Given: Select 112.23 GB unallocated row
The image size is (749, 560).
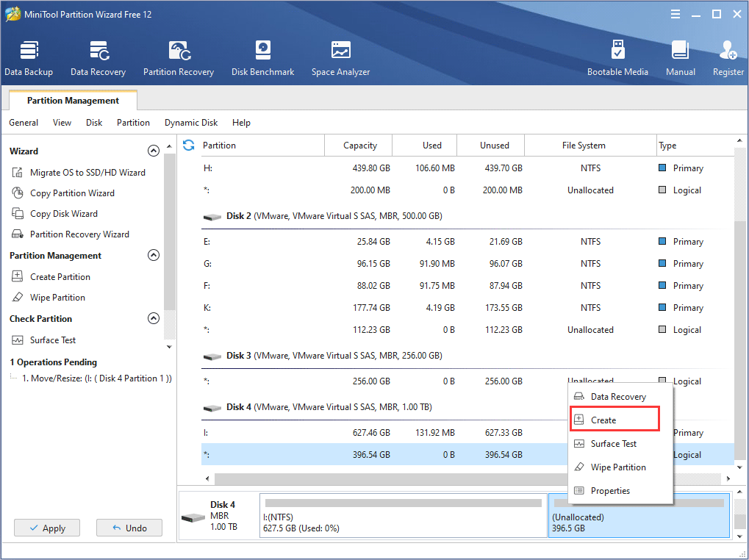Looking at the screenshot, I should (x=467, y=329).
